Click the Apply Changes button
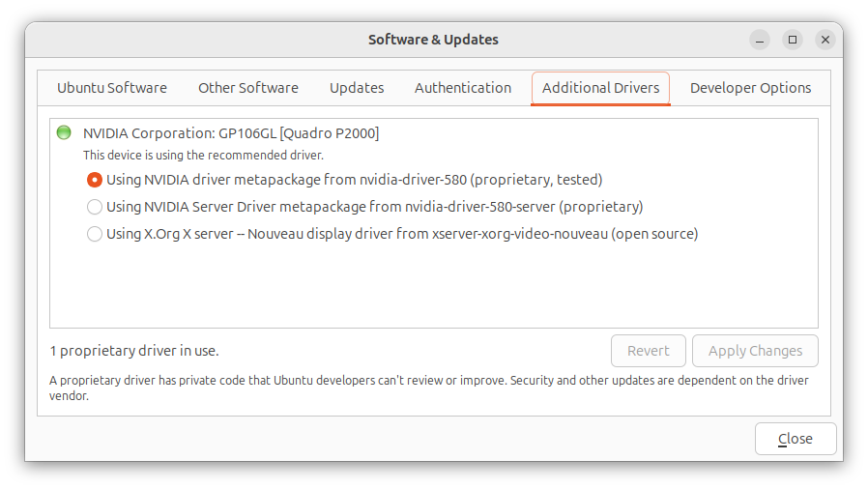The image size is (868, 489). click(755, 351)
